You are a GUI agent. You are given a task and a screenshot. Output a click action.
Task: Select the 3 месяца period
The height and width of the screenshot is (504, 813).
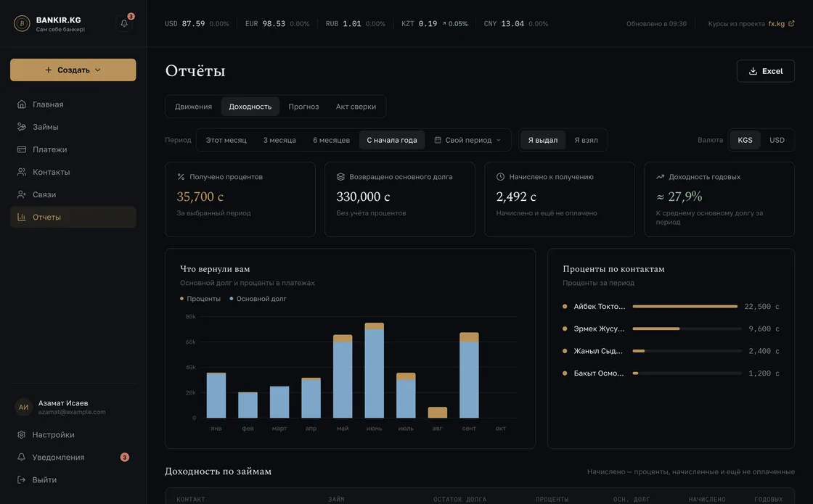point(279,140)
